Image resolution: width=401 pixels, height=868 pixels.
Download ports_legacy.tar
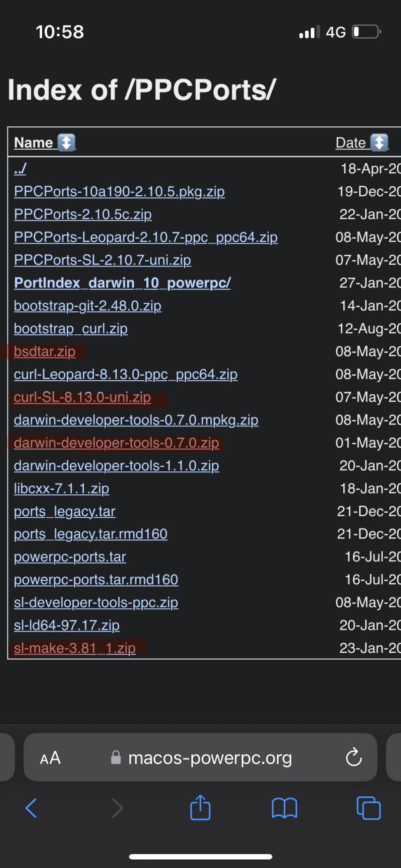(65, 511)
